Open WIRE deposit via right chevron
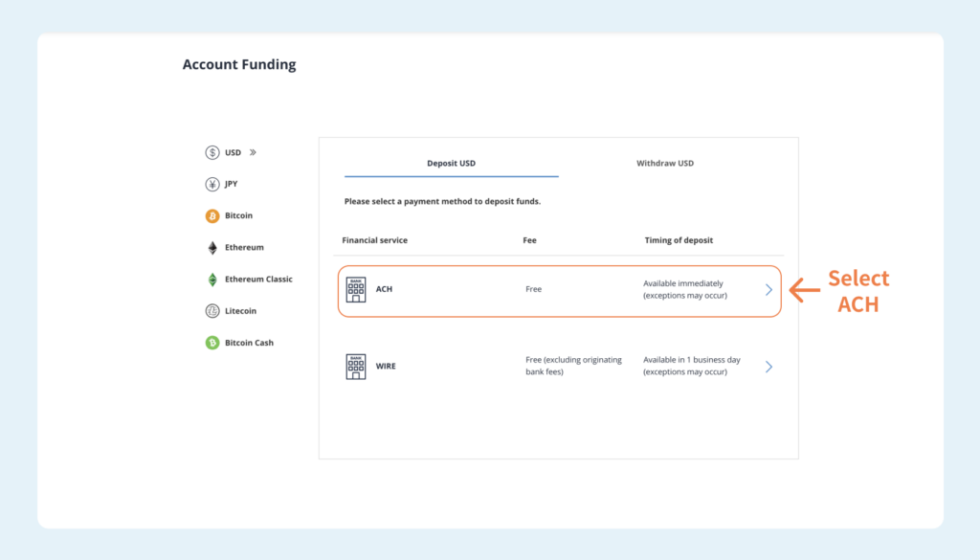980x560 pixels. pos(768,367)
